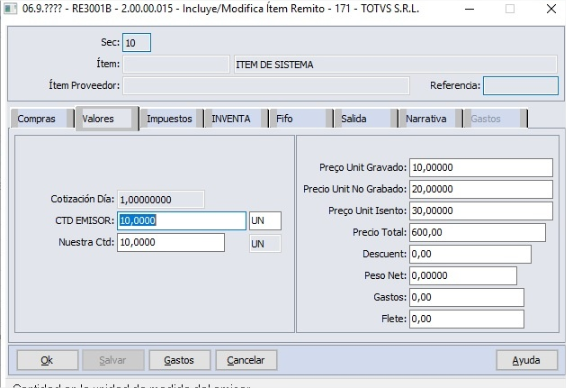Open the Impuestos tab
566x388 pixels.
tap(172, 119)
